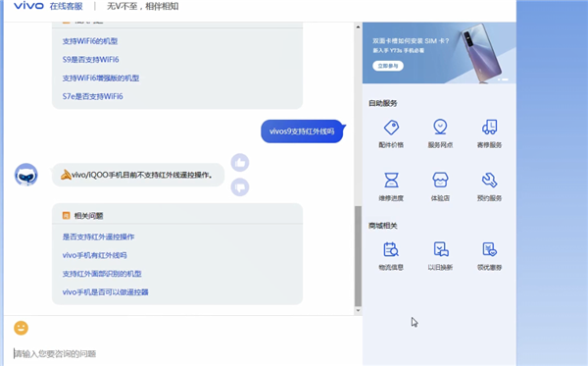Open the 以旧换新 trade-in icon
The height and width of the screenshot is (366, 588).
click(x=441, y=249)
